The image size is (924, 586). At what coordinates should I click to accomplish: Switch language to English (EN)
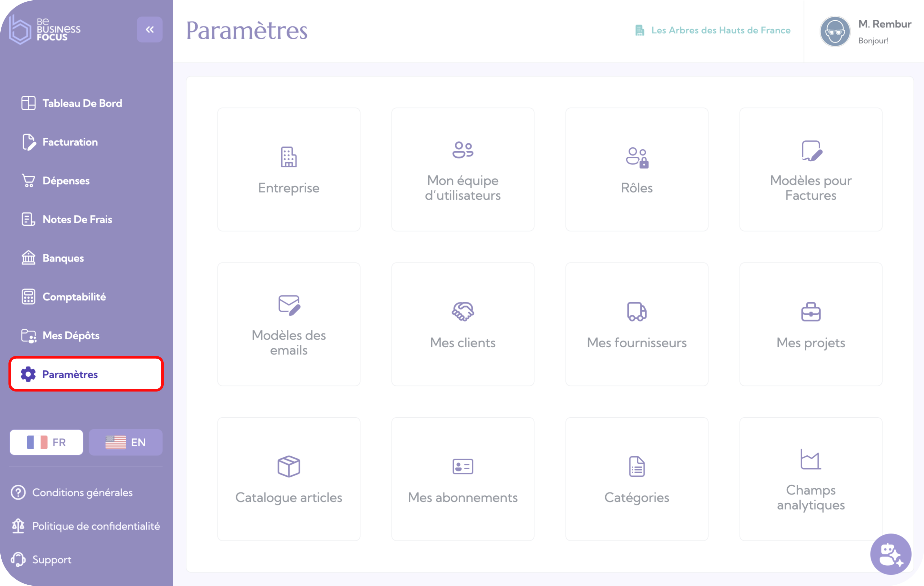coord(125,442)
